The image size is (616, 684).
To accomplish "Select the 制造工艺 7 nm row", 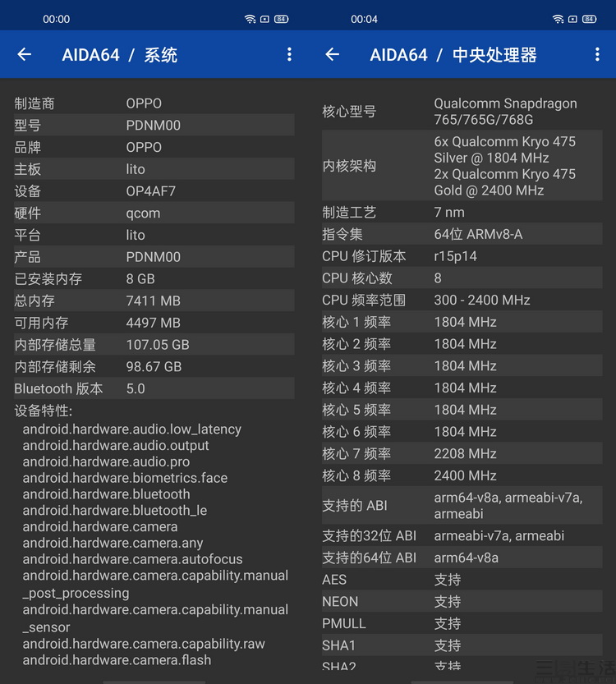I will 462,212.
